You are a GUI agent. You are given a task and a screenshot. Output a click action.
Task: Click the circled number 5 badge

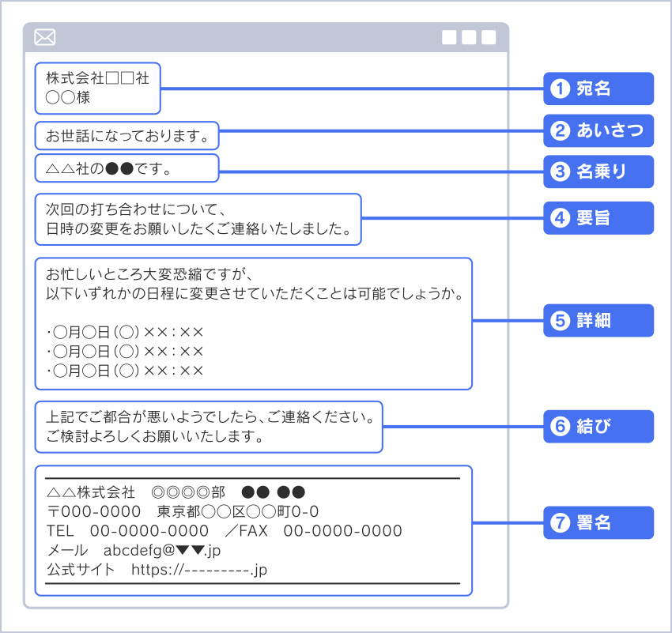point(560,321)
